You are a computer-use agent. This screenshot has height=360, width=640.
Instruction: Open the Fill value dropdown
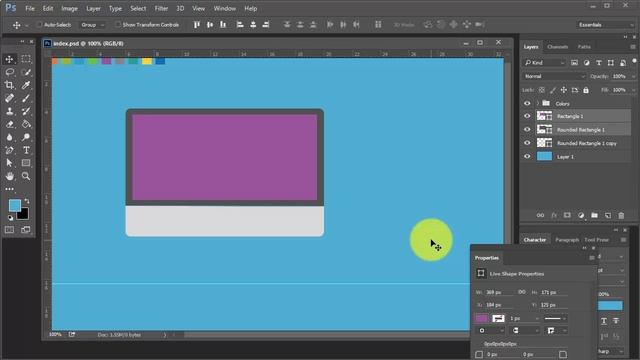pos(633,90)
